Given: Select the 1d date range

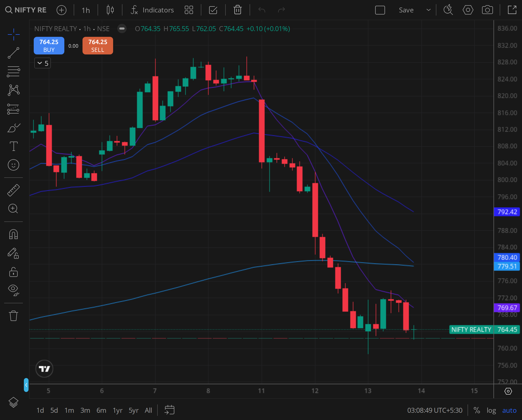Looking at the screenshot, I should pos(40,410).
